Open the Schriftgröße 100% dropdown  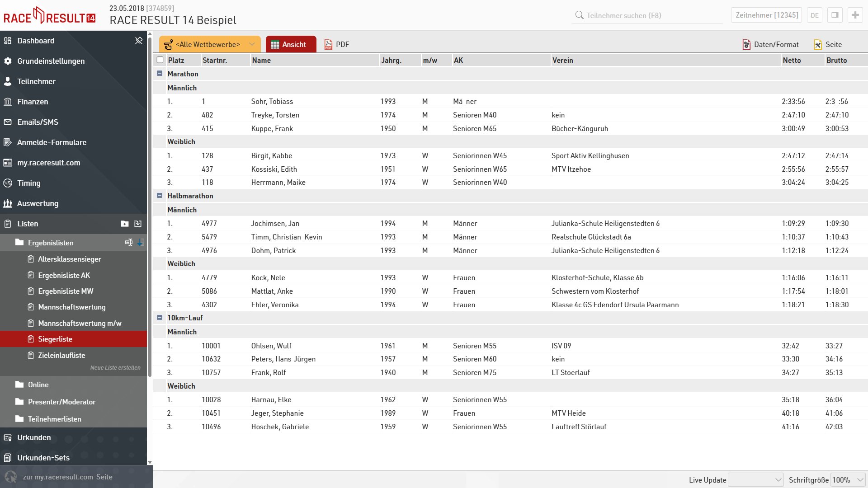click(x=848, y=480)
